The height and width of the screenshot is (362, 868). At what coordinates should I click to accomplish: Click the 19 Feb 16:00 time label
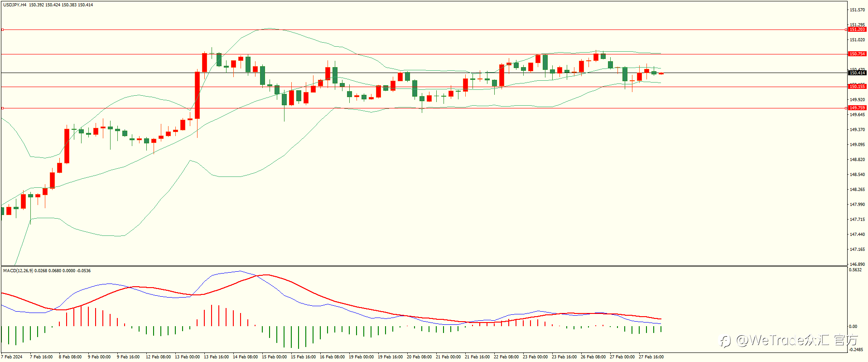(x=390, y=357)
